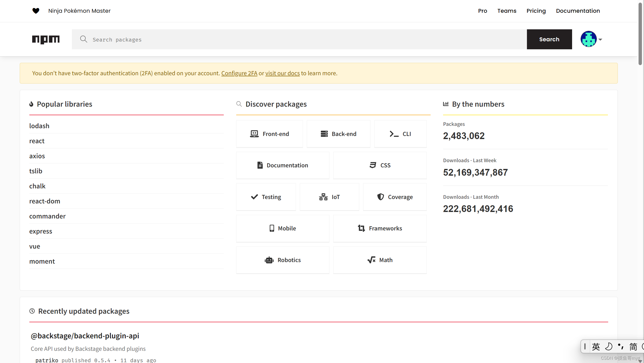Screen dimensions: 644x363
Task: Open the IoT packages category
Action: (329, 197)
